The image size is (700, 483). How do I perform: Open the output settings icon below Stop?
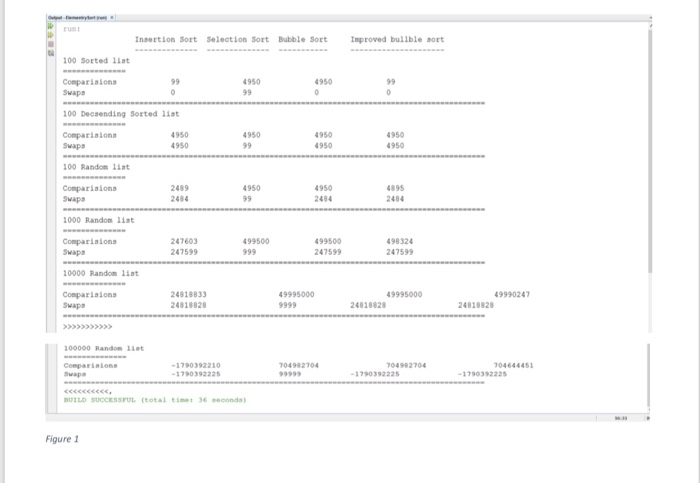point(50,53)
